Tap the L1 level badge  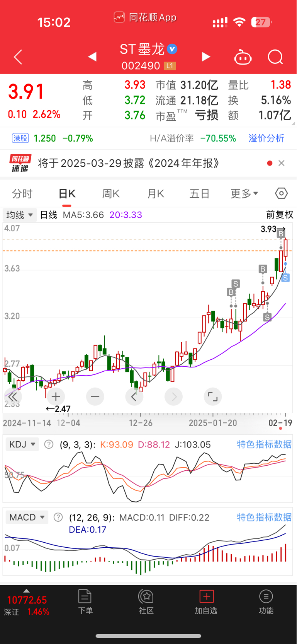coord(170,66)
